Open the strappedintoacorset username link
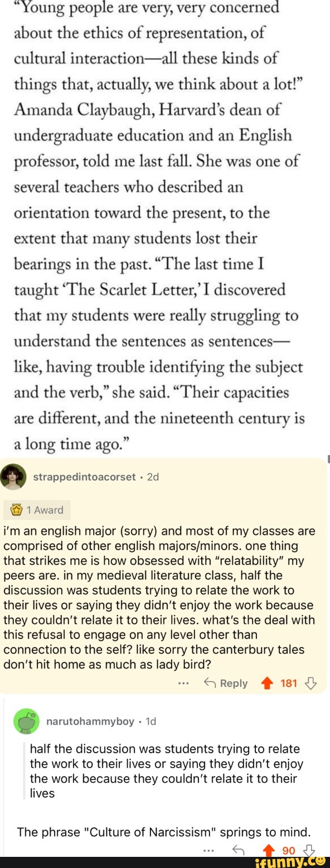The height and width of the screenshot is (868, 330). click(84, 477)
